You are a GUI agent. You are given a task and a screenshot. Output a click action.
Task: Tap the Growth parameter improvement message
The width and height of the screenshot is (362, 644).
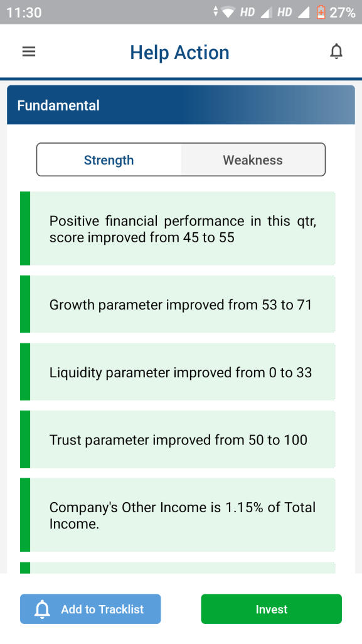(x=182, y=304)
